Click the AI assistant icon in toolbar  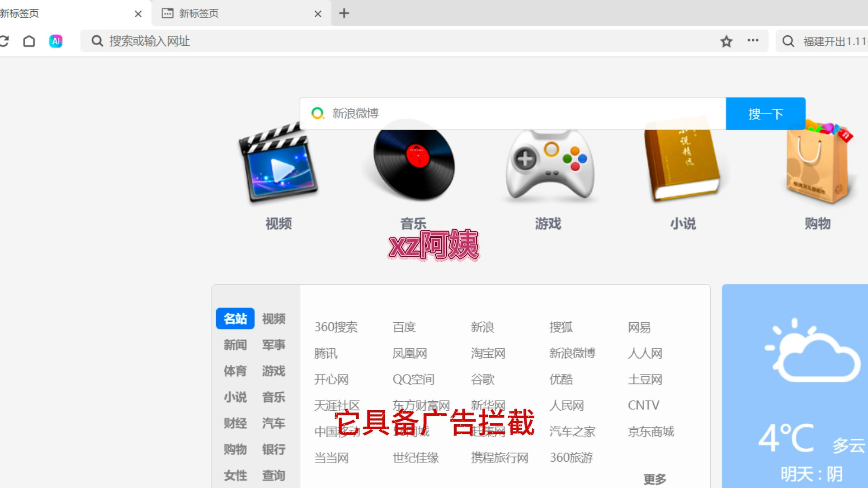click(56, 41)
